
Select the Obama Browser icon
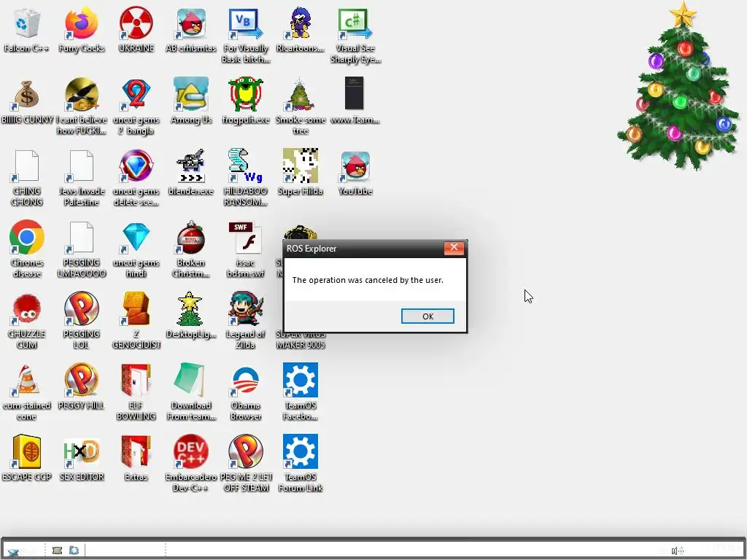245,380
